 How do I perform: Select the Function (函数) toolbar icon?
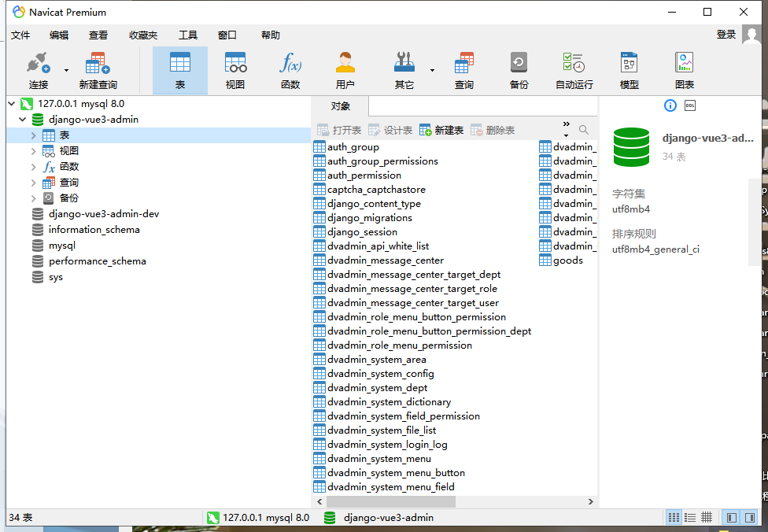click(x=290, y=71)
